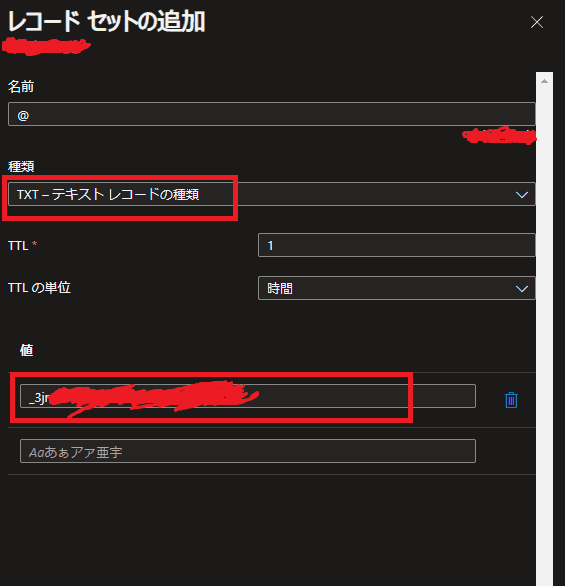This screenshot has height=586, width=565.
Task: Close the レコード セットの追加 panel
Action: 537,22
